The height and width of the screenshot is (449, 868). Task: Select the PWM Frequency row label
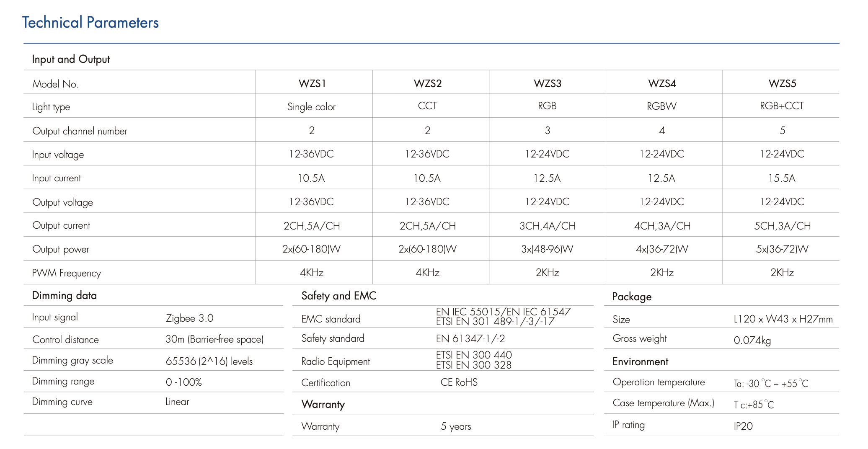click(66, 273)
